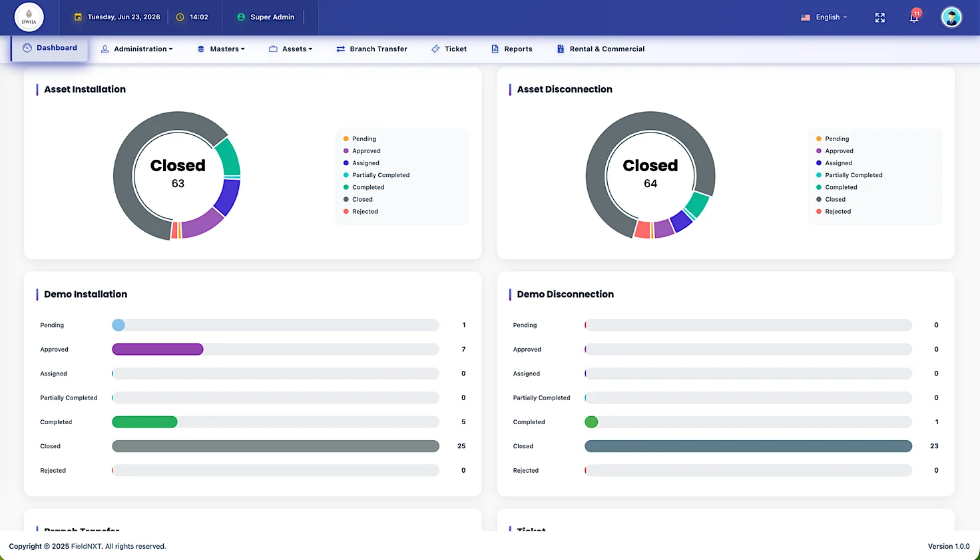
Task: Click the DWIJA logo in header
Action: (29, 17)
